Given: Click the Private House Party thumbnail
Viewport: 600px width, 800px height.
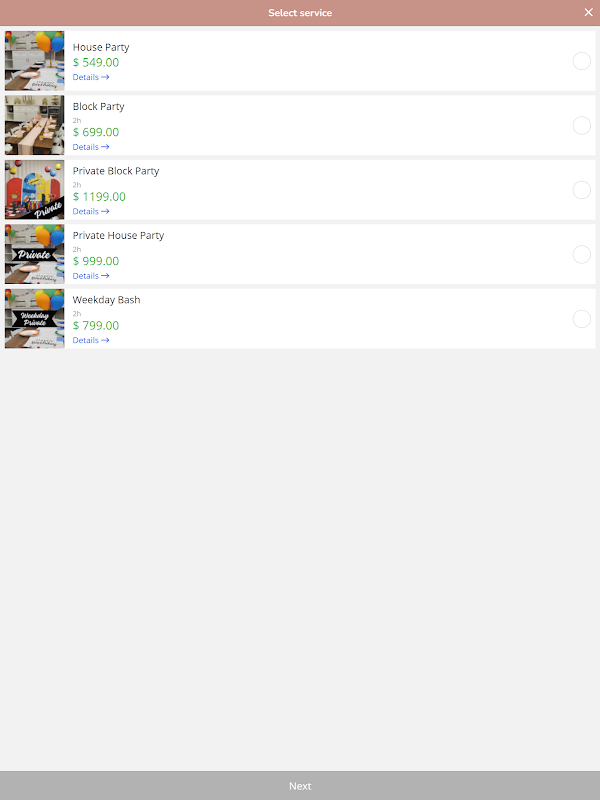Looking at the screenshot, I should [x=35, y=254].
